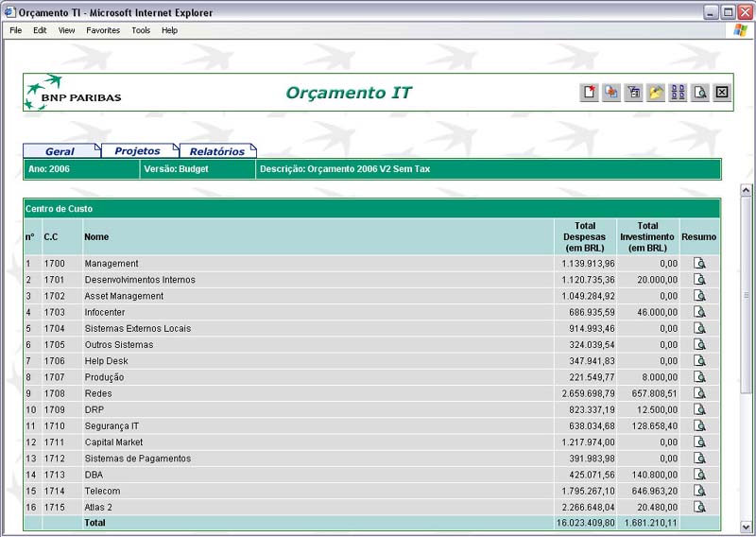Click the BNP Paribas logo
Image resolution: width=756 pixels, height=537 pixels.
tap(74, 92)
